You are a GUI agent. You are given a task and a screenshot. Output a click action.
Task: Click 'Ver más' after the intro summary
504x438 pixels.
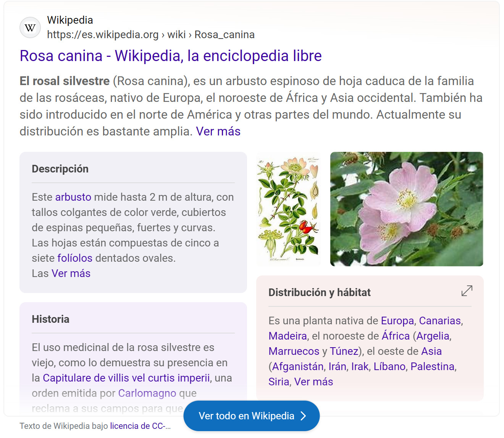pyautogui.click(x=218, y=131)
